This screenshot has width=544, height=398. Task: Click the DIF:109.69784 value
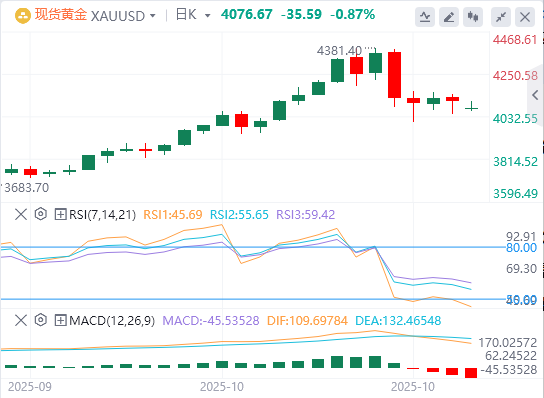pos(307,321)
